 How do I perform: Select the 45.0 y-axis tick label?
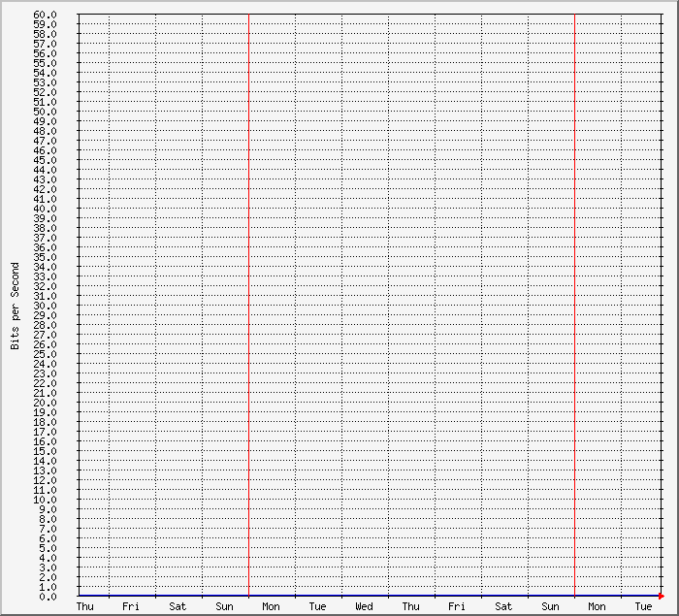click(45, 160)
